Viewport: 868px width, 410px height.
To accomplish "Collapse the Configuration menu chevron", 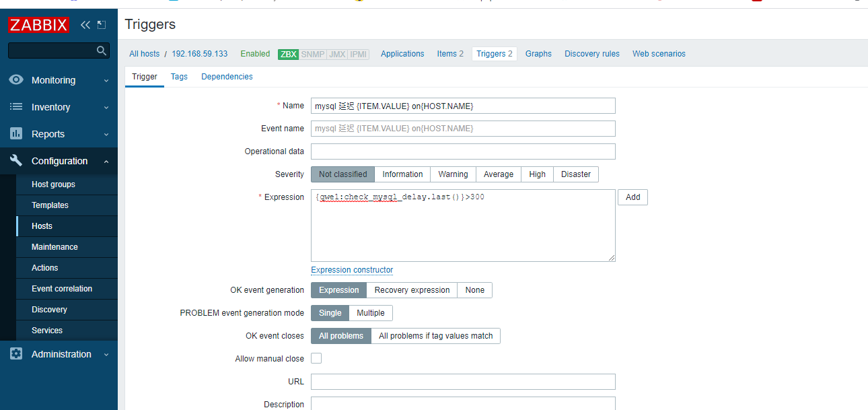I will click(x=106, y=162).
